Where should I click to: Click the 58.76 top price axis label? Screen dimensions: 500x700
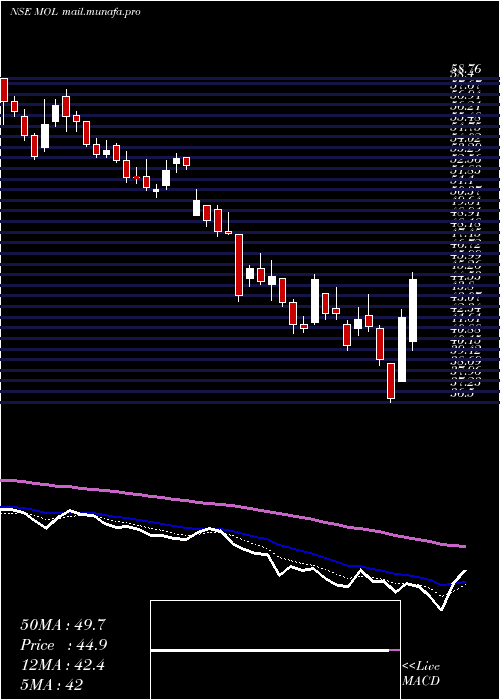click(465, 69)
